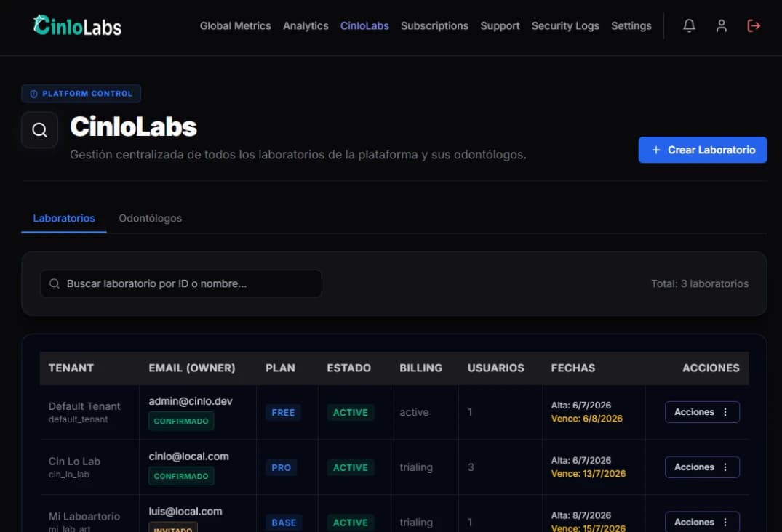782x532 pixels.
Task: Click 'Vence: 6/8/2026' date
Action: coord(586,419)
